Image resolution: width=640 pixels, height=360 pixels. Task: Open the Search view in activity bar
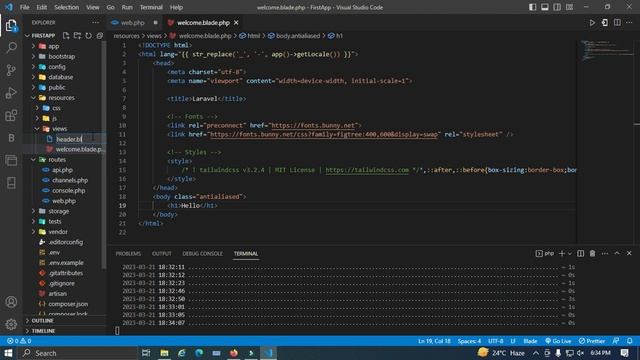point(11,47)
